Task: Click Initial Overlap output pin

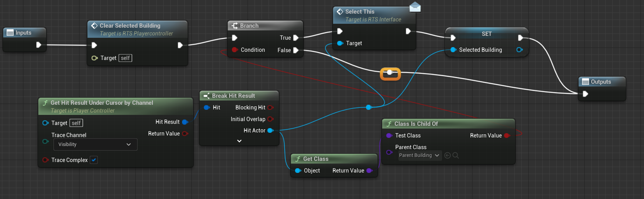Action: pyautogui.click(x=271, y=119)
